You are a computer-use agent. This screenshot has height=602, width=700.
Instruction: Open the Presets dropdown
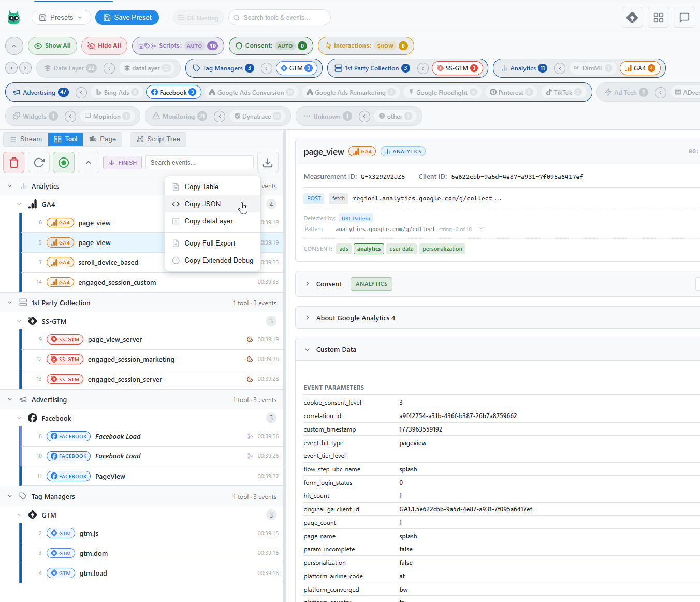pyautogui.click(x=61, y=17)
